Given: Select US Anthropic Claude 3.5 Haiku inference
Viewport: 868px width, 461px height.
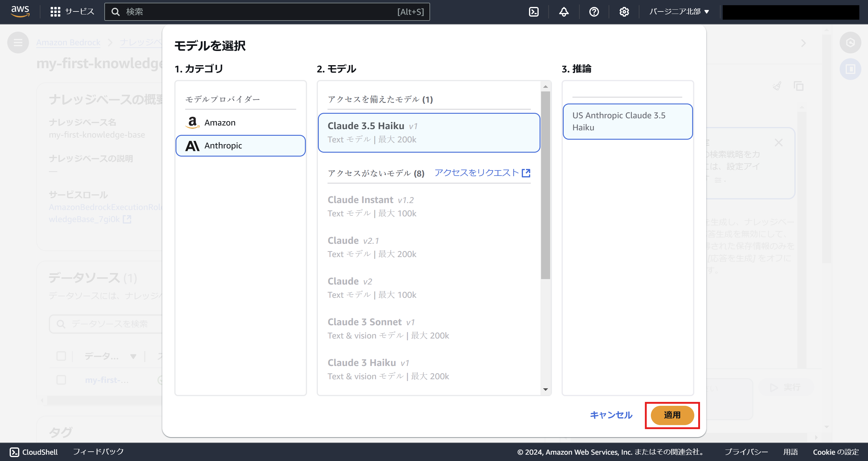Looking at the screenshot, I should coord(627,121).
